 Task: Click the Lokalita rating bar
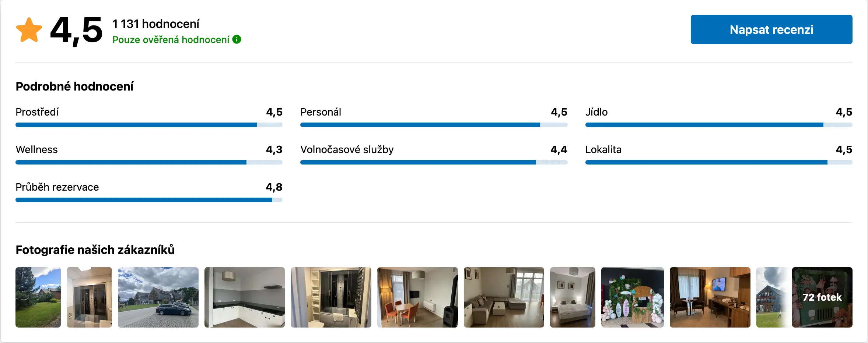tap(718, 162)
